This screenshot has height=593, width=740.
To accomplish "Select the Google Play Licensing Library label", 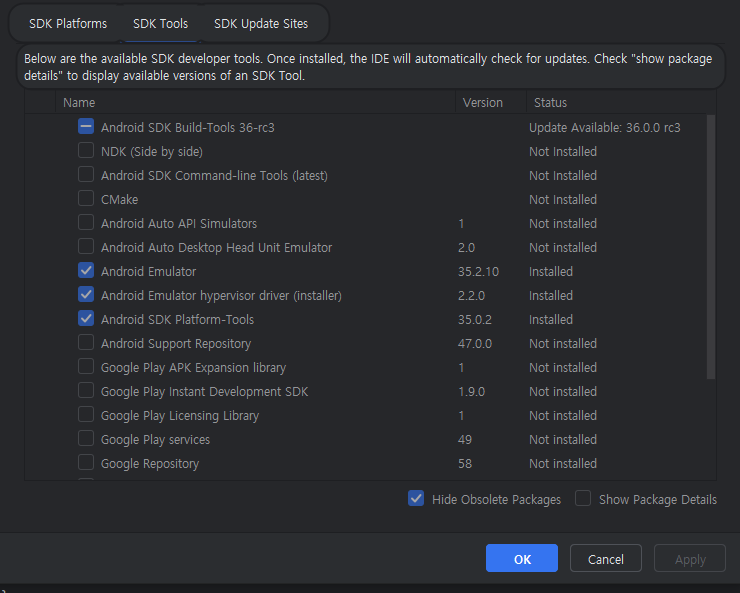I will click(x=180, y=416).
